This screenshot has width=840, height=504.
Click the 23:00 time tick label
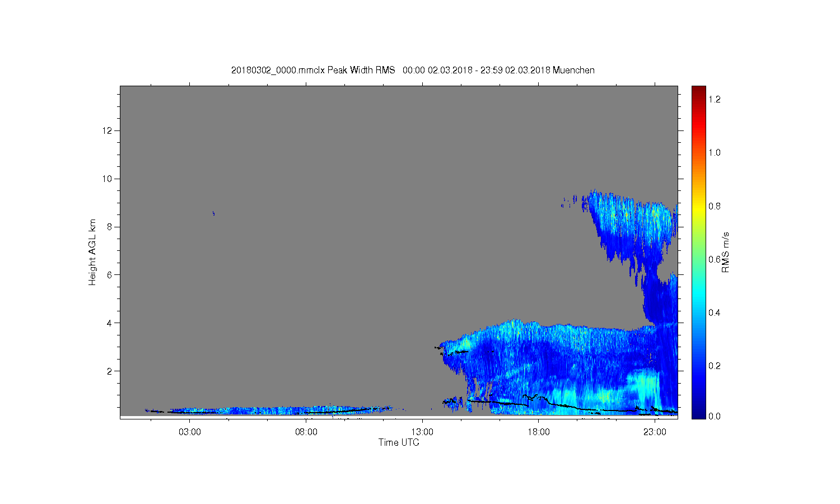pos(655,432)
